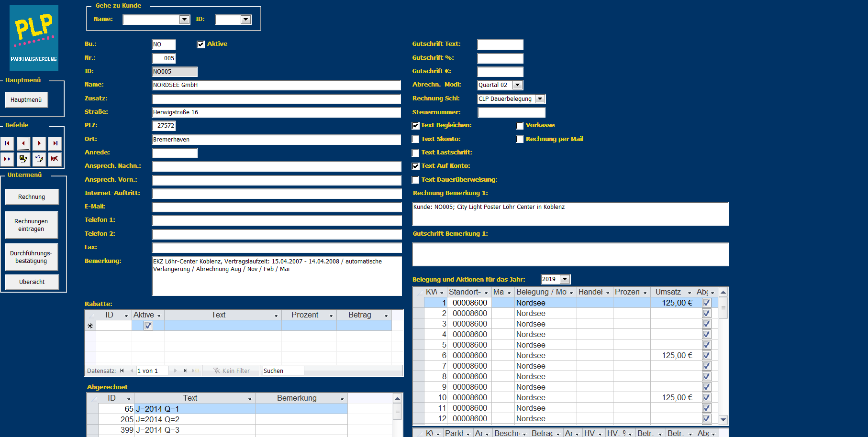Uncheck the Aktive checkbox
The height and width of the screenshot is (437, 868).
[201, 44]
